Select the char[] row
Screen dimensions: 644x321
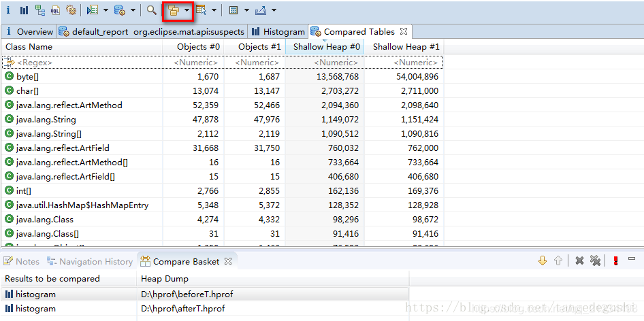pos(223,90)
